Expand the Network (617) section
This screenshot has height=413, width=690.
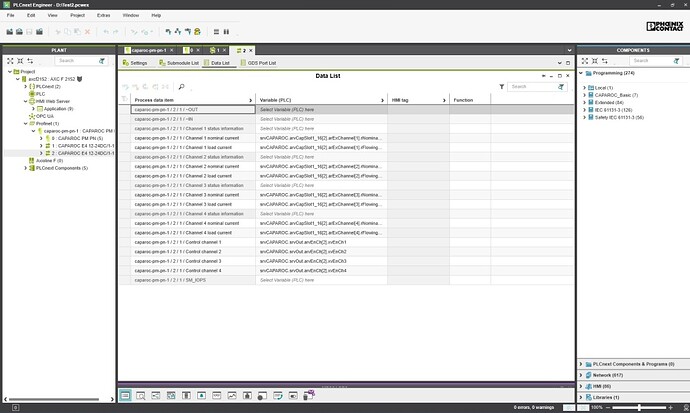[581, 375]
